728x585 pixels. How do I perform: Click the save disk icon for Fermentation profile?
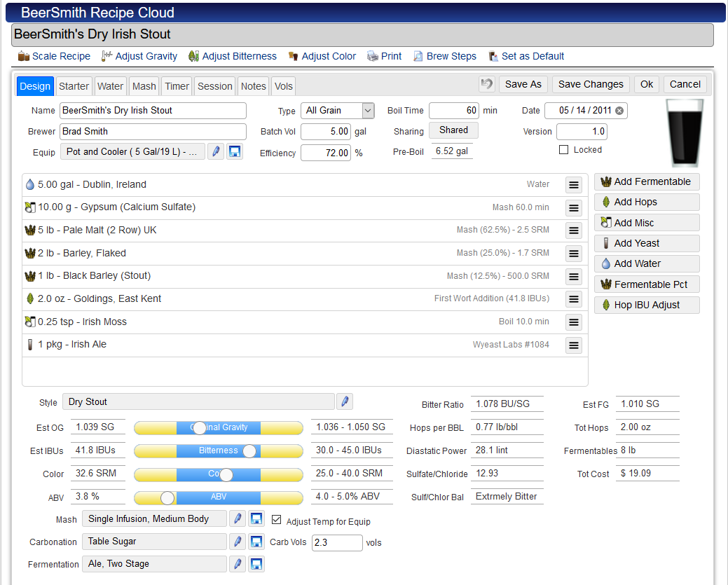(256, 564)
